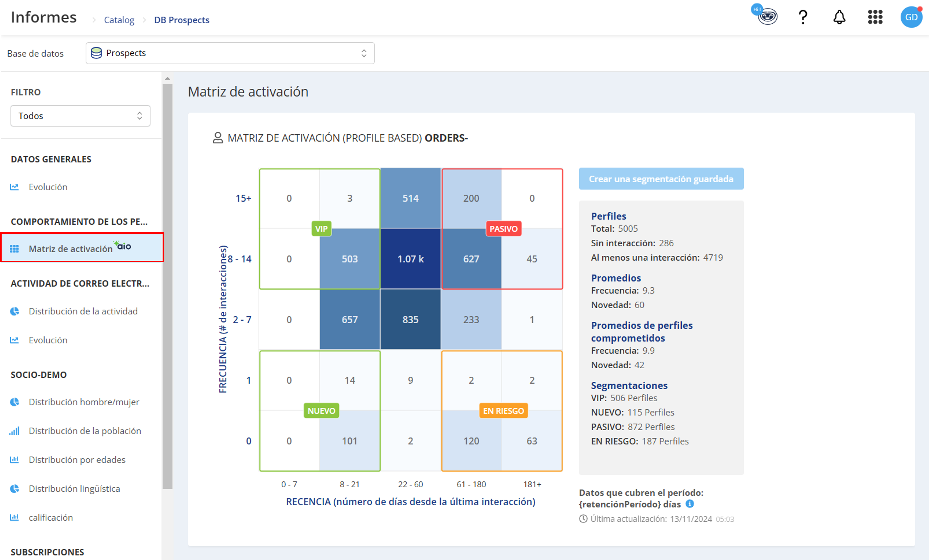Click the Distribución hombre/mujer pie icon
The width and height of the screenshot is (929, 560).
[x=14, y=402]
